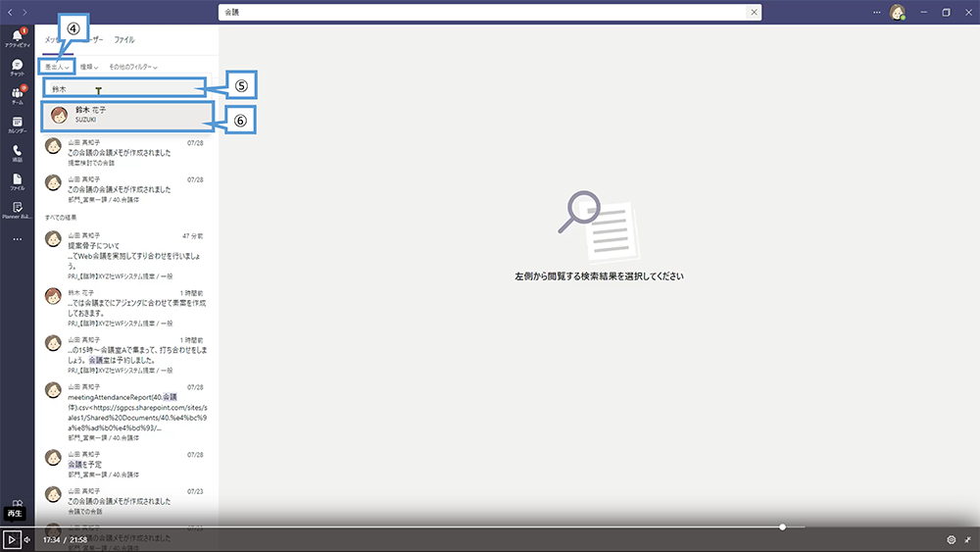Open the Activity (アクティビティ) bell icon
This screenshot has height=552, width=980.
click(17, 37)
